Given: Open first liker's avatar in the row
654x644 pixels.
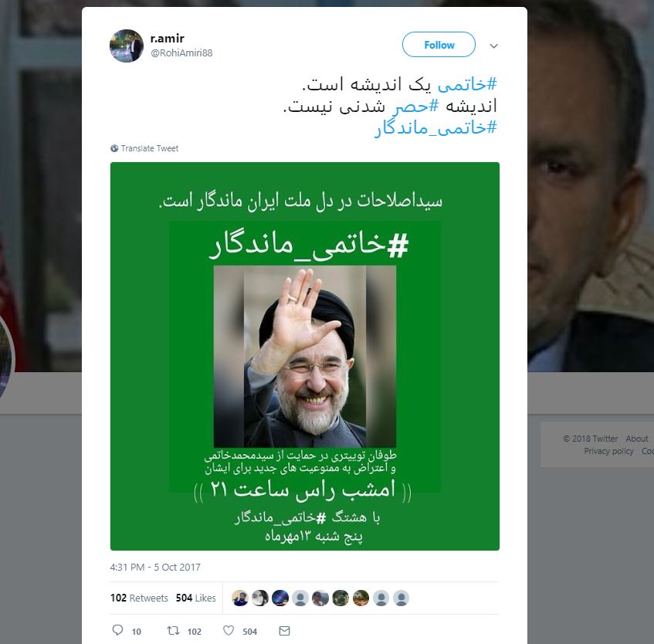Looking at the screenshot, I should 240,598.
